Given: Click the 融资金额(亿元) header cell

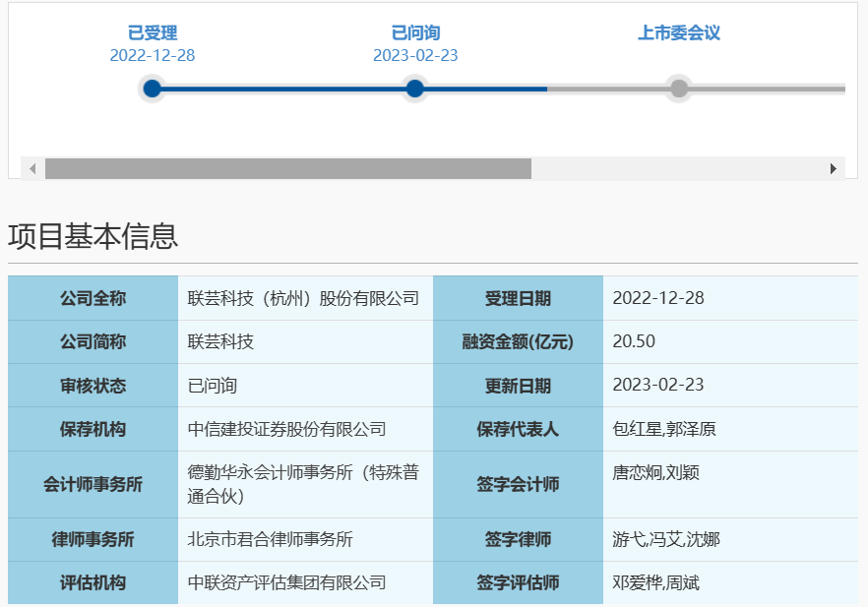Looking at the screenshot, I should [518, 342].
